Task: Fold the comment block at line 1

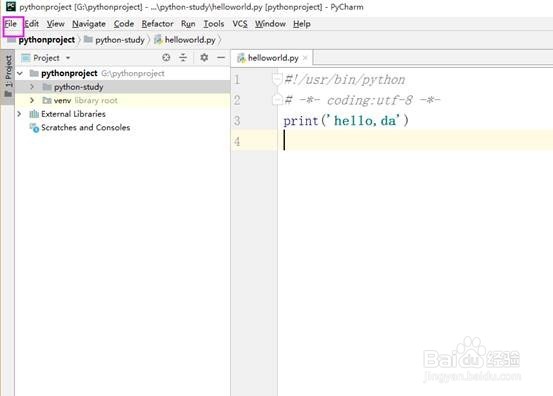Action: point(278,79)
